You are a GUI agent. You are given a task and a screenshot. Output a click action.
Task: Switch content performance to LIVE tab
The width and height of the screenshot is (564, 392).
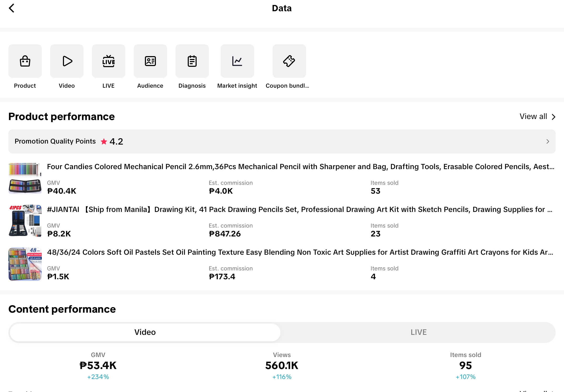(x=418, y=332)
